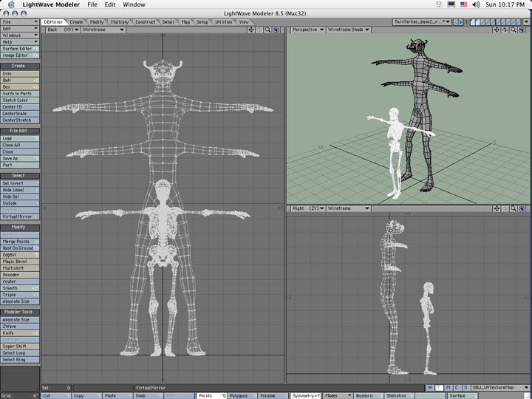Select the second layer slot
This screenshot has height=399, width=532.
[x=478, y=22]
